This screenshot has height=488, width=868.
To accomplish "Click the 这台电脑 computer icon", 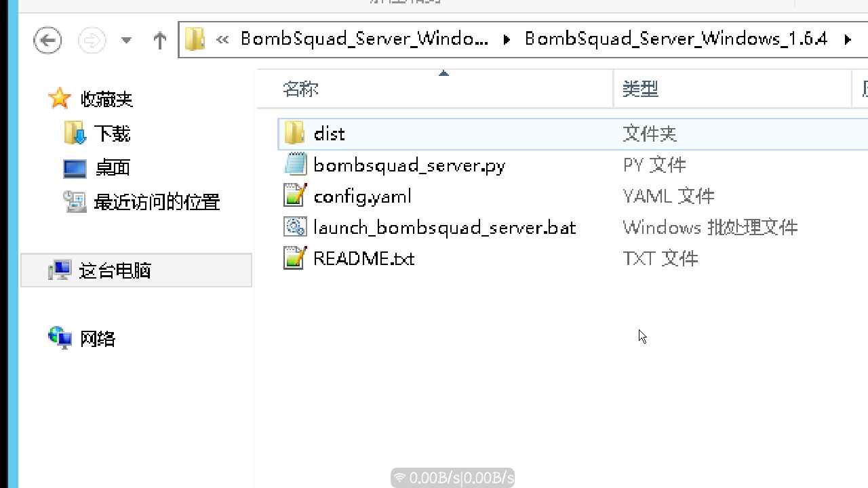I will point(60,270).
